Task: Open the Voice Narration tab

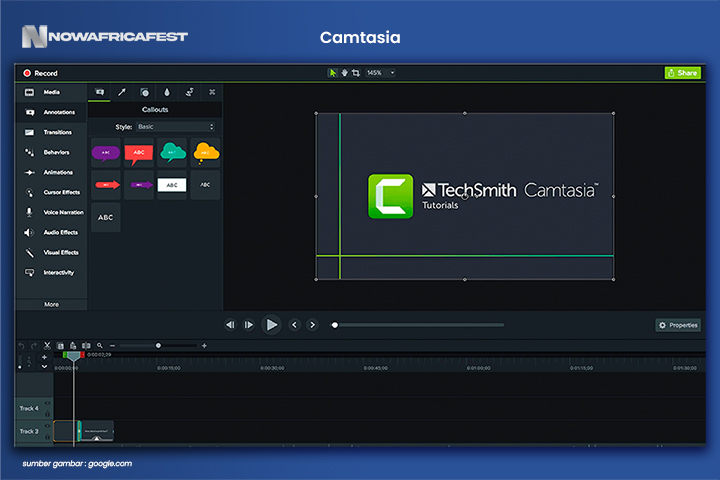Action: tap(51, 212)
